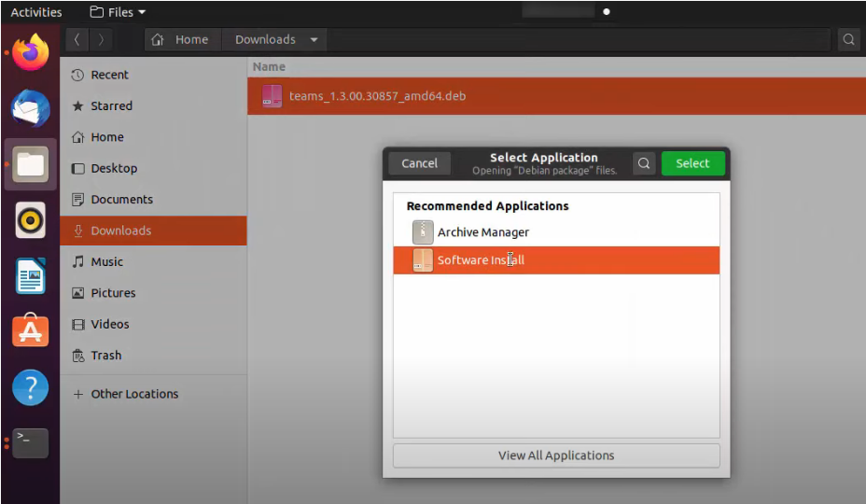Expand the Downloads path dropdown arrow
This screenshot has height=504, width=866.
(x=314, y=40)
